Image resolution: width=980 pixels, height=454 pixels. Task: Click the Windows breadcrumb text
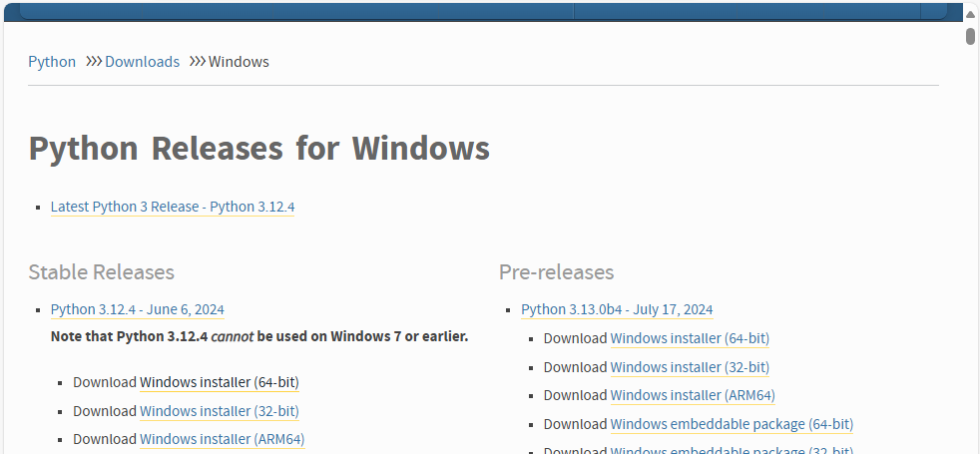coord(239,62)
